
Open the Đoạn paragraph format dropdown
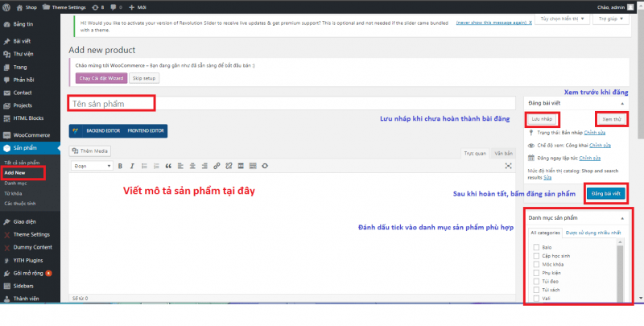click(x=92, y=167)
